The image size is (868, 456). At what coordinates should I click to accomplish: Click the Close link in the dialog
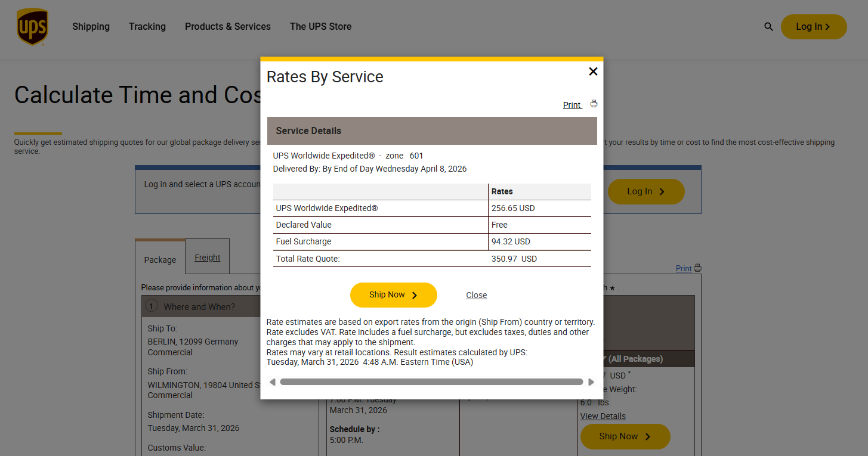point(476,295)
